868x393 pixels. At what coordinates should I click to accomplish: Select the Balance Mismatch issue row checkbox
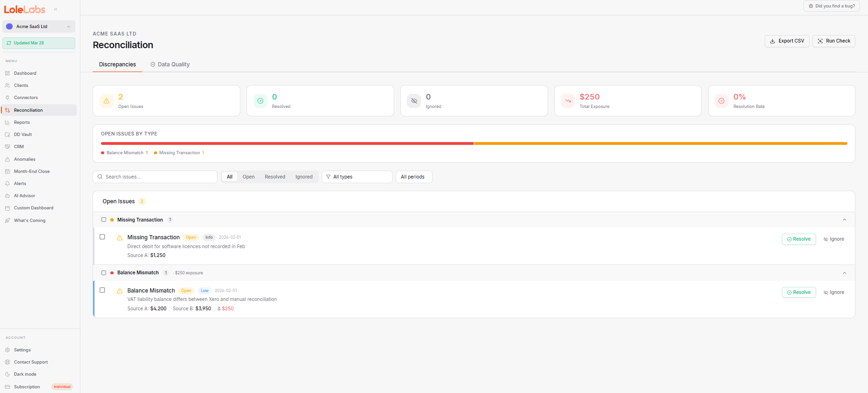click(102, 290)
